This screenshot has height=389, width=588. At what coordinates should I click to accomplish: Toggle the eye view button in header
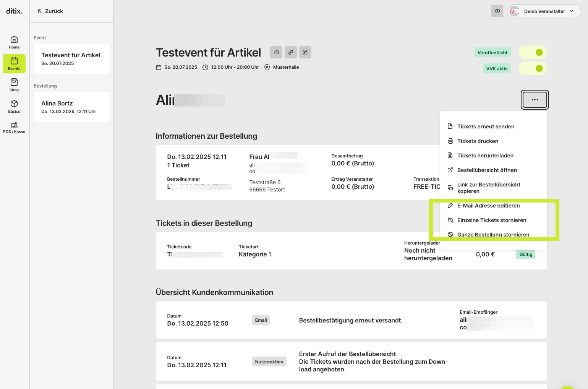[x=497, y=11]
